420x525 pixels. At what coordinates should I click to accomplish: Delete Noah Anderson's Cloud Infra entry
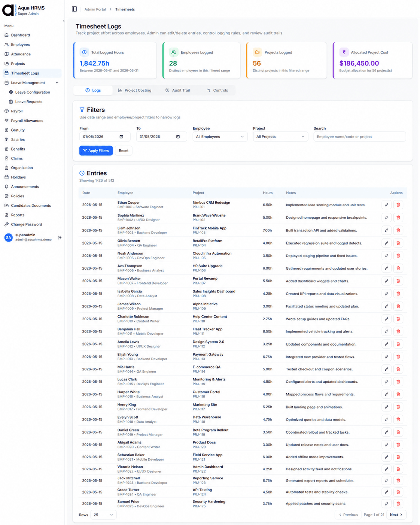[398, 256]
